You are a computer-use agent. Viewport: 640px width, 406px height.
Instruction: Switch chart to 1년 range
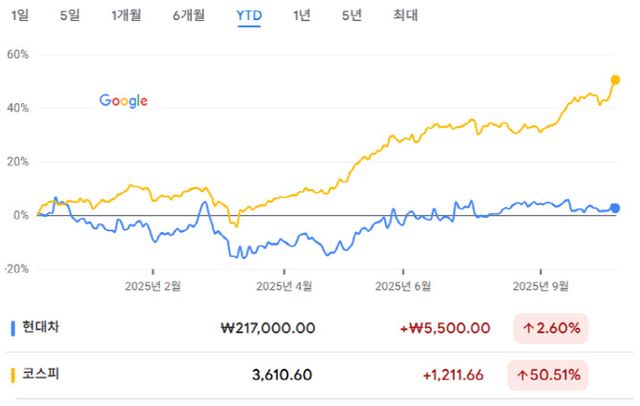point(302,15)
